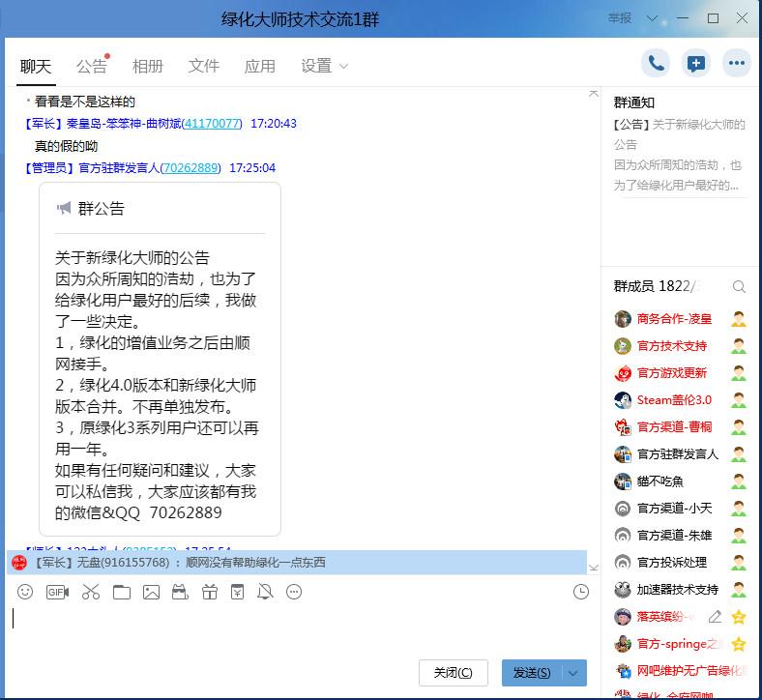This screenshot has height=700, width=762.
Task: Open the 应用 tab
Action: [259, 67]
